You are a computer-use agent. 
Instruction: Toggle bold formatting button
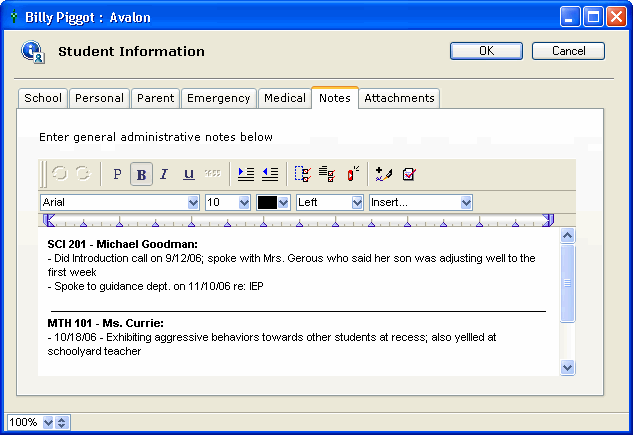[x=141, y=174]
